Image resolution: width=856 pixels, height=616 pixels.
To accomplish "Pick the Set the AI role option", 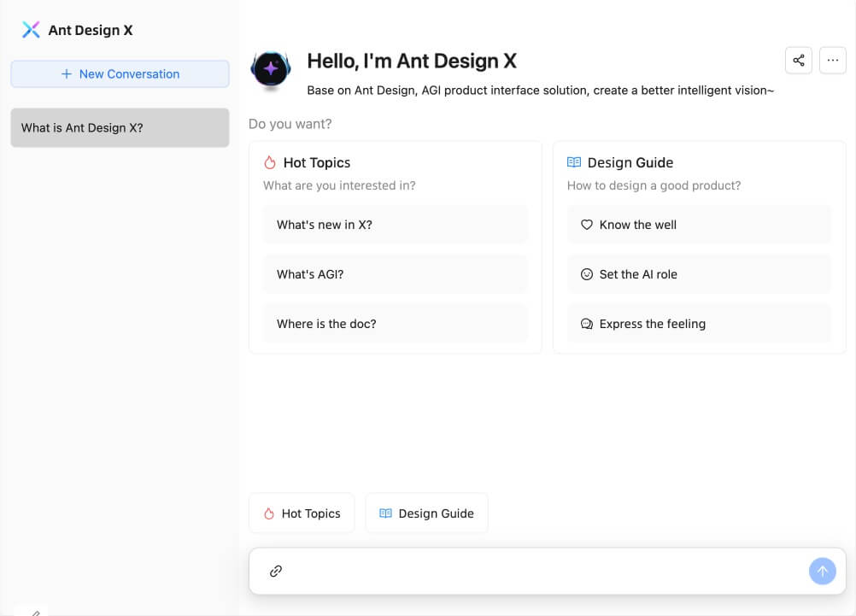I will pyautogui.click(x=698, y=274).
